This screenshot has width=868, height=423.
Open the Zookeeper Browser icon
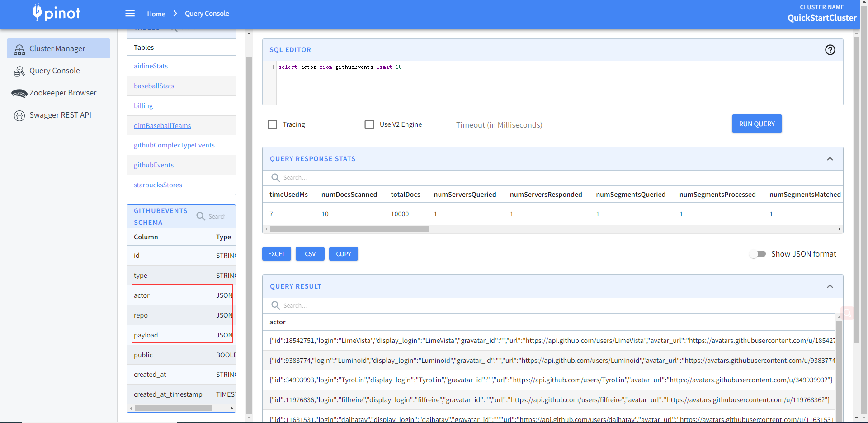pyautogui.click(x=19, y=93)
